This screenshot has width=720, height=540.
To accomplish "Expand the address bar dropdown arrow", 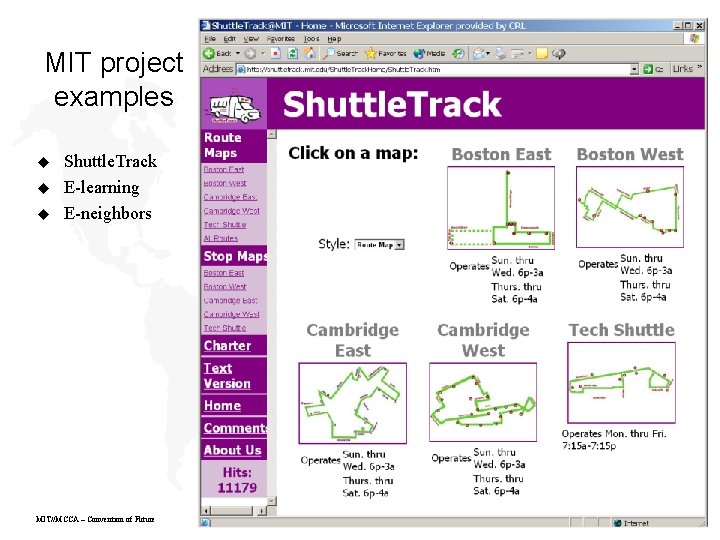I will click(634, 69).
